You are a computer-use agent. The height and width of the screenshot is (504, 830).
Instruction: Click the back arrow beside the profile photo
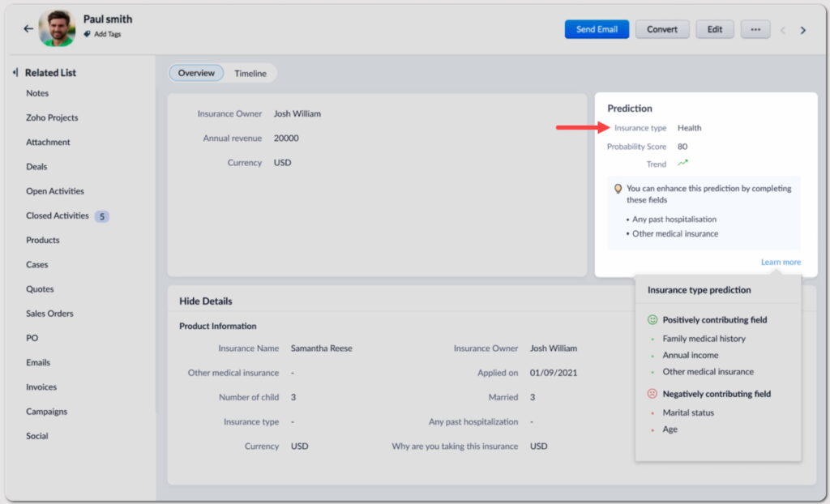pyautogui.click(x=28, y=29)
